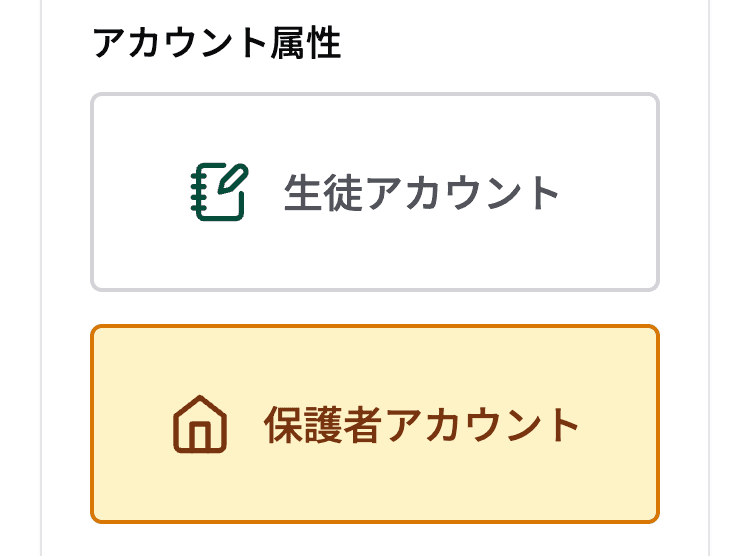Viewport: 750px width, 556px height.
Task: Tap the icon beside 生徒アカウント
Action: coord(218,192)
